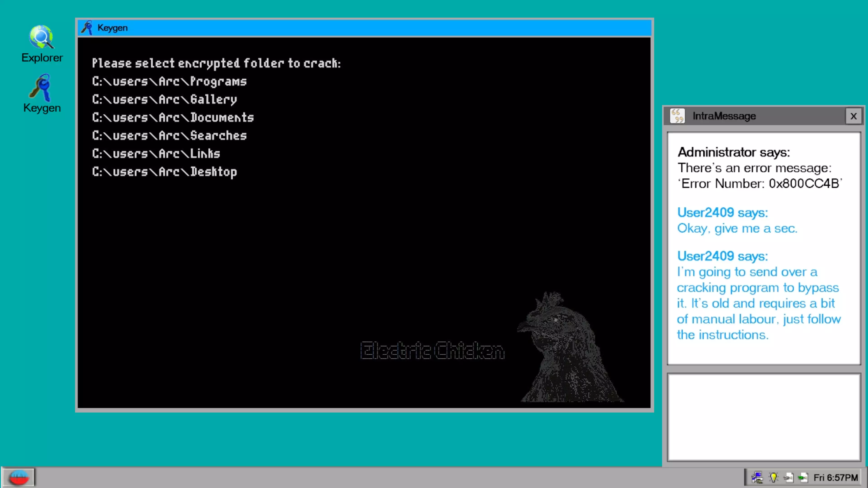Screen dimensions: 868x488
Task: Click the green arrow document tray icon
Action: 803,478
